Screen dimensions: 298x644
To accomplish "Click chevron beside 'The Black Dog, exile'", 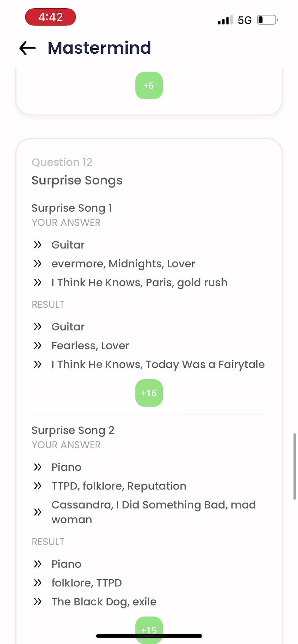I will (x=38, y=602).
